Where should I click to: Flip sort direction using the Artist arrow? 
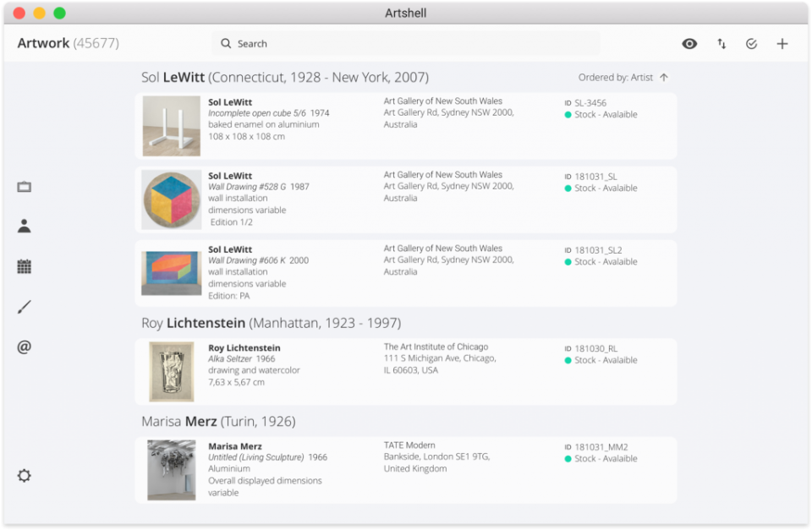click(665, 77)
